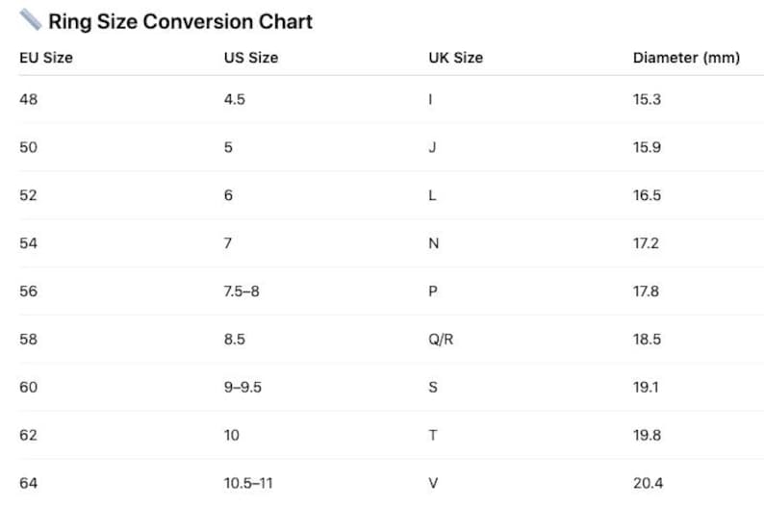Image resolution: width=764 pixels, height=532 pixels.
Task: Click US size 4.5 cell
Action: pos(235,99)
